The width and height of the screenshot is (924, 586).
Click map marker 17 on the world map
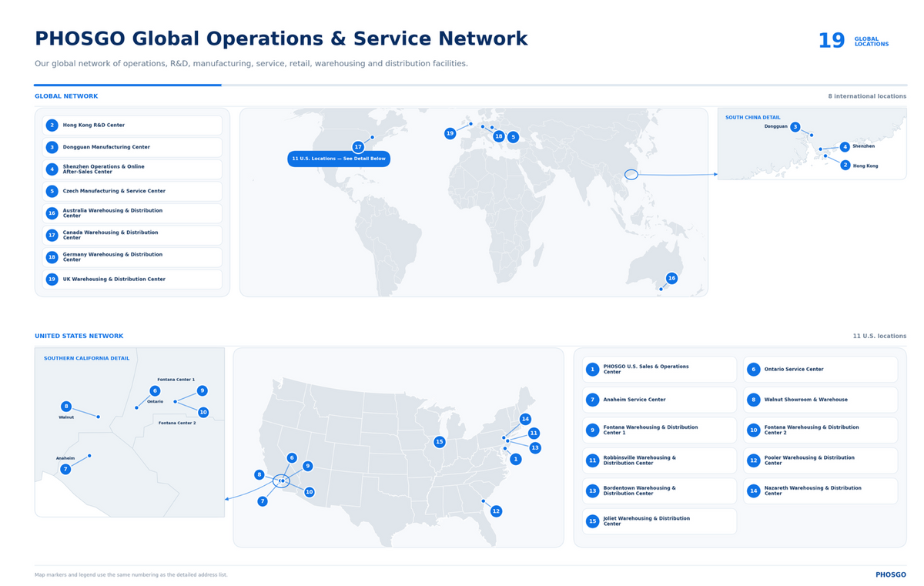click(x=358, y=147)
